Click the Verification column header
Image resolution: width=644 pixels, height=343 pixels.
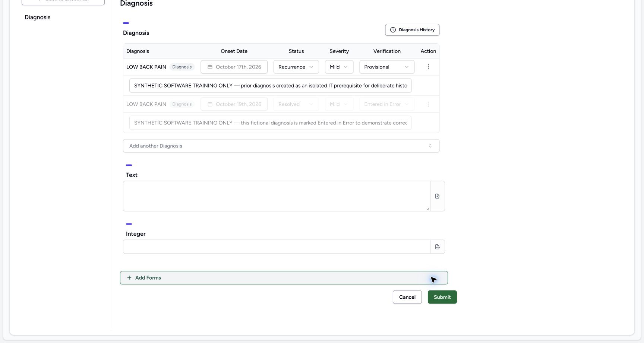[387, 51]
